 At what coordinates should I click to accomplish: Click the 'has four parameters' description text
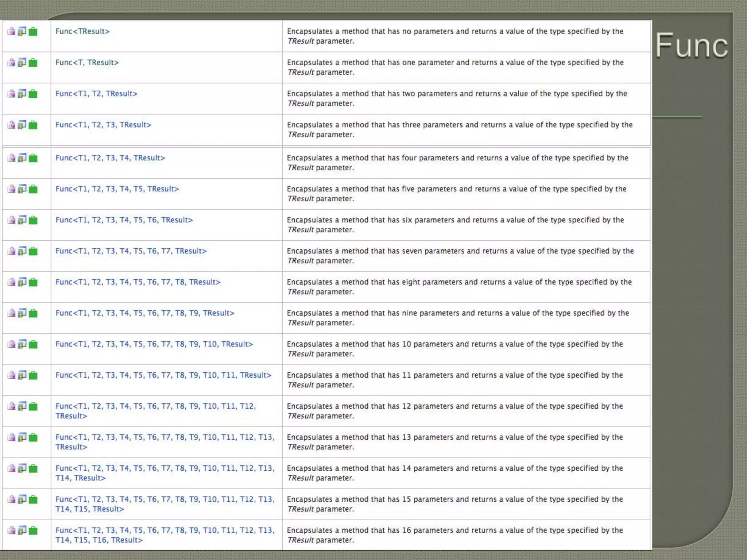(458, 163)
